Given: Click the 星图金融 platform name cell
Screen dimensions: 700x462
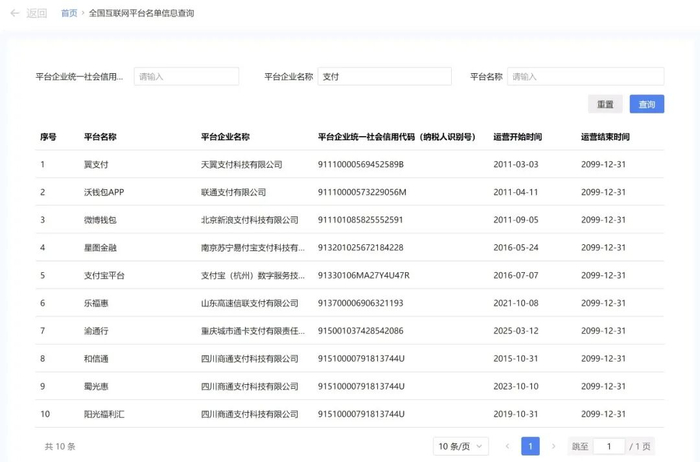Looking at the screenshot, I should [100, 247].
